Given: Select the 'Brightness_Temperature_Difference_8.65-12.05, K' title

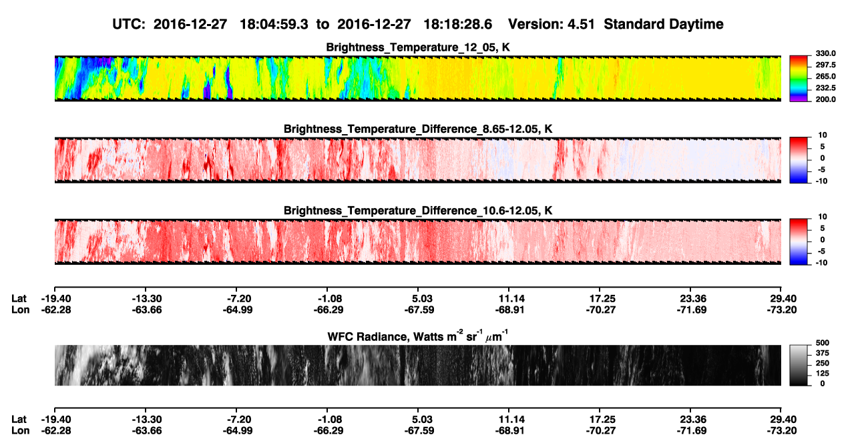Looking at the screenshot, I should point(418,129).
